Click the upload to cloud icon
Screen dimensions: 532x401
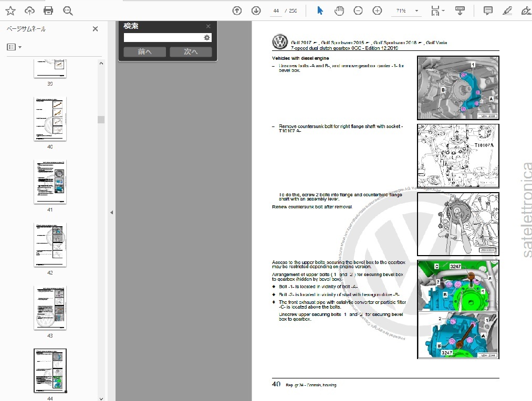[29, 11]
